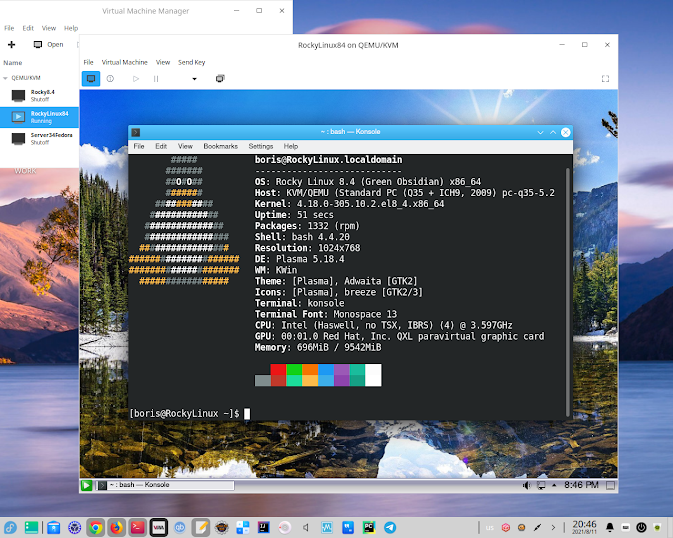Select the running RockyLinux84 virtual machine
The width and height of the screenshot is (673, 538).
pos(39,117)
